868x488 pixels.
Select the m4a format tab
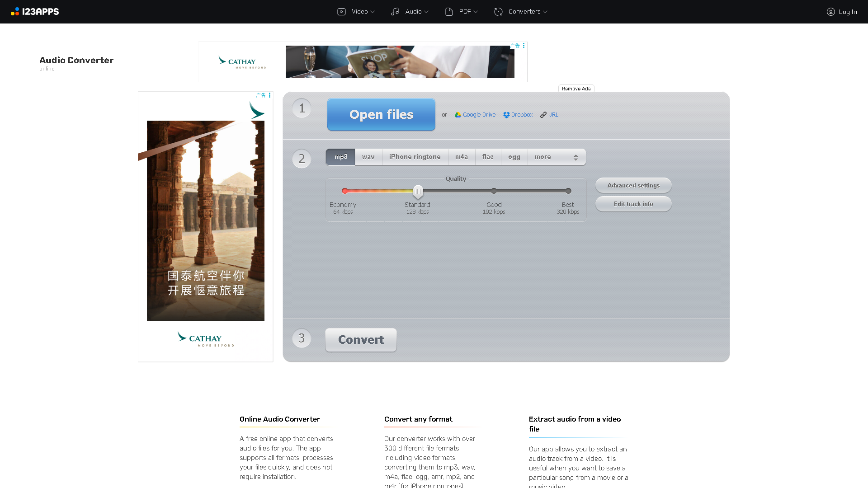coord(462,157)
